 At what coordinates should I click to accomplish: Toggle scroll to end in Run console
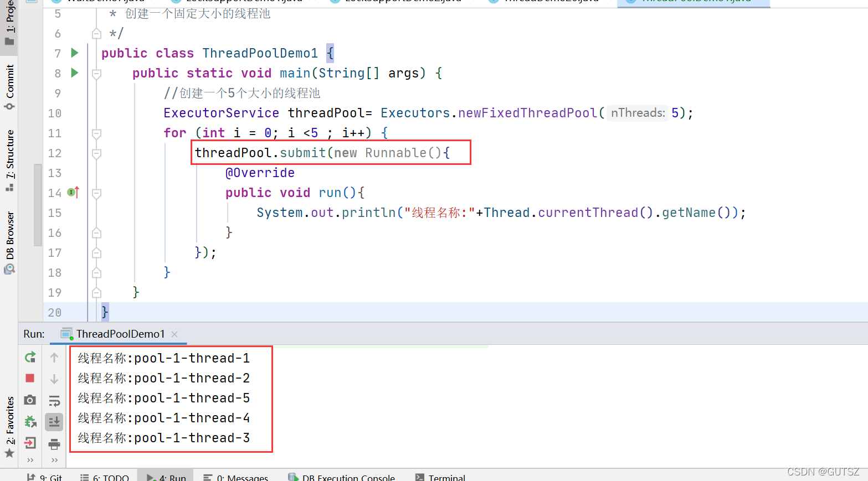54,422
